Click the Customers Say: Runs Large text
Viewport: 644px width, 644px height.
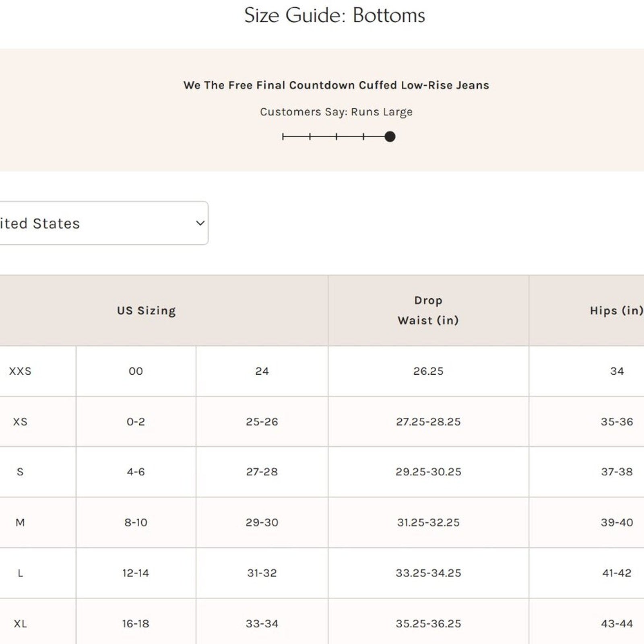tap(336, 112)
